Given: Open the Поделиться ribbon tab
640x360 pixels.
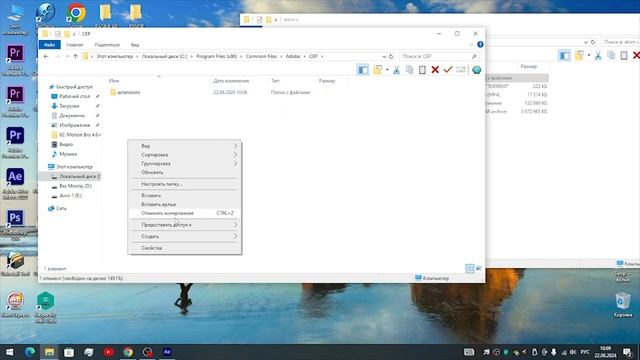Looking at the screenshot, I should pos(107,44).
